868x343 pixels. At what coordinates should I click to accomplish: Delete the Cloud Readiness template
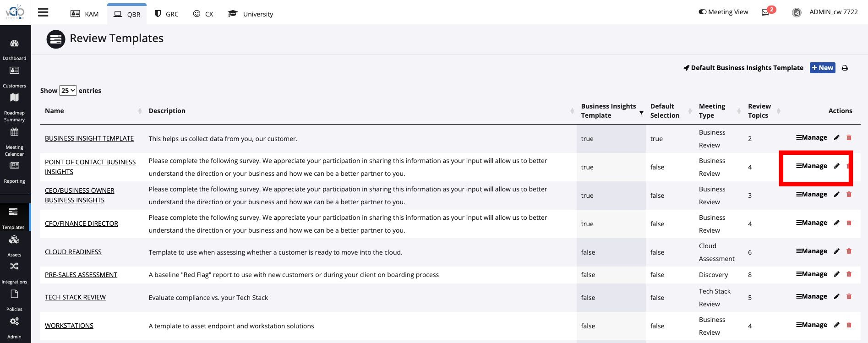pos(849,251)
